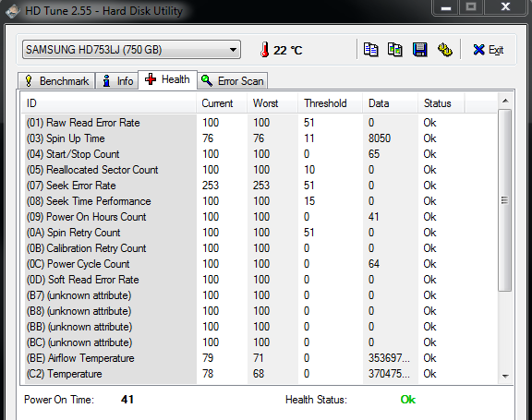Click the vertical scrollbar thumb
Screen dimensions: 532x420
pos(505,200)
